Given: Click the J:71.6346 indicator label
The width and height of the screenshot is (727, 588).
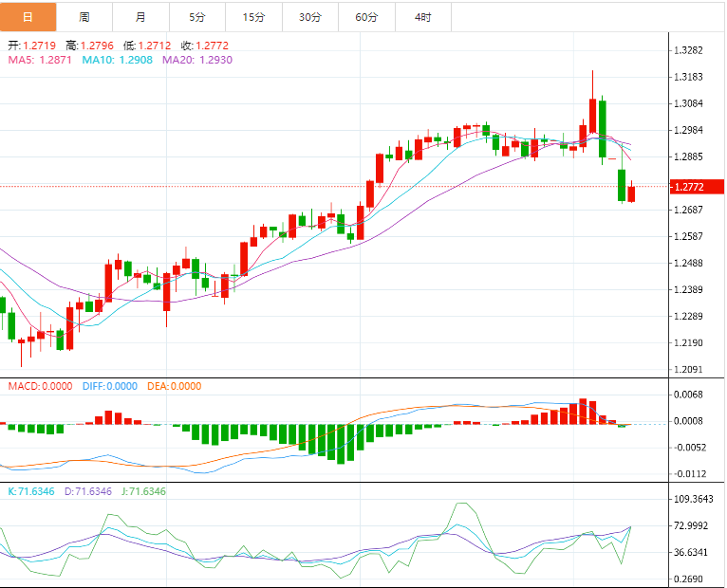Looking at the screenshot, I should pos(143,491).
